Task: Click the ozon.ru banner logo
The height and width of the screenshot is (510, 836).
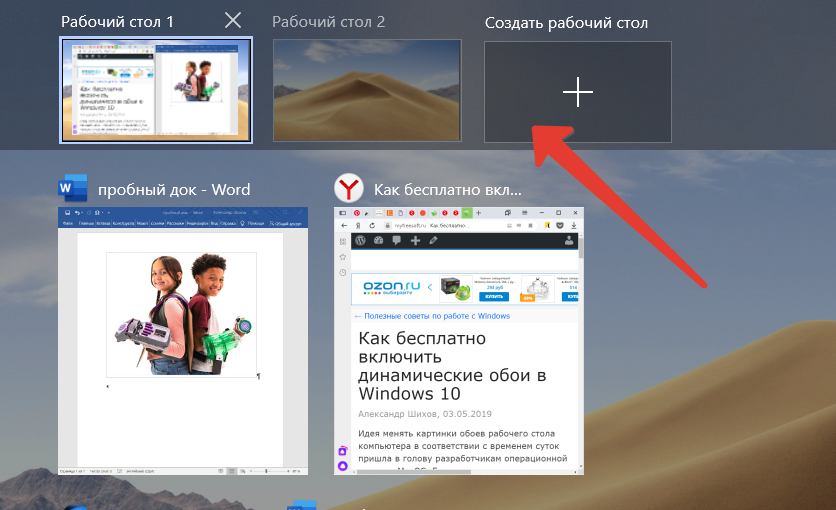Action: pyautogui.click(x=391, y=288)
